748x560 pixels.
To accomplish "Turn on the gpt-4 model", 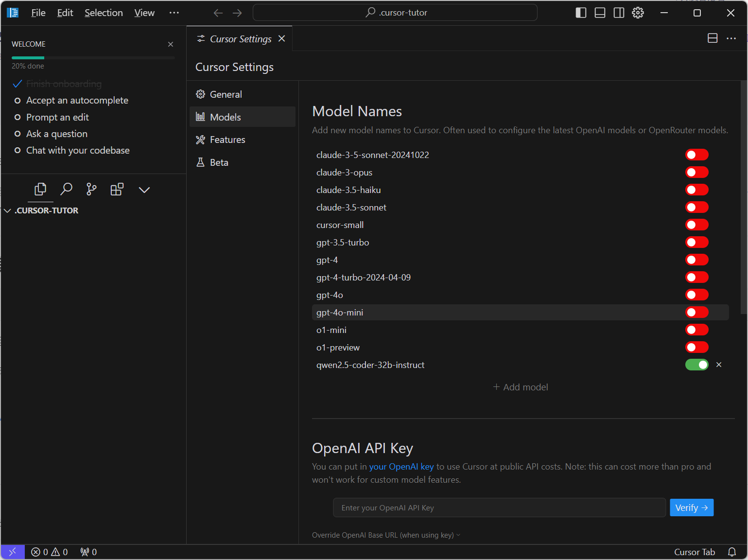I will coord(697,260).
